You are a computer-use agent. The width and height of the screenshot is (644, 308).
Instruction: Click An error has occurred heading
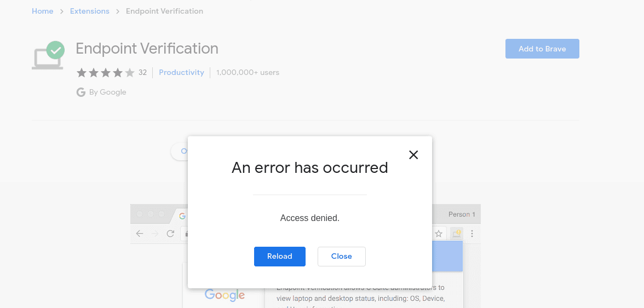click(310, 167)
